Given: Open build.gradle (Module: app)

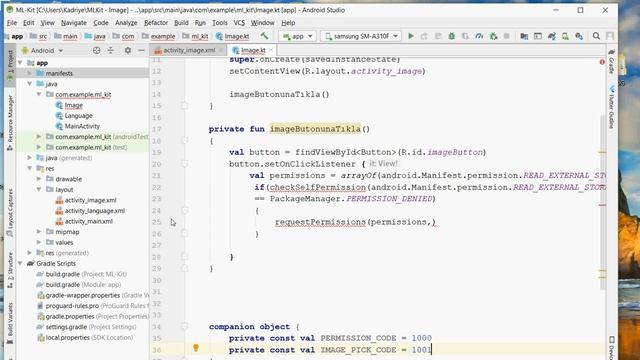Looking at the screenshot, I should pyautogui.click(x=83, y=284).
